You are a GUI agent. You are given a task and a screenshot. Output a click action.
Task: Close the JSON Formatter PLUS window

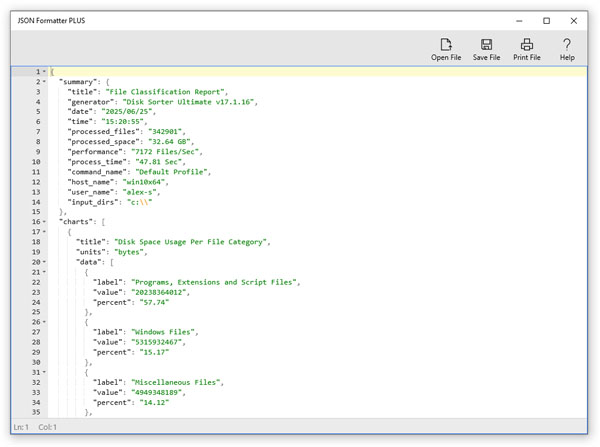[574, 21]
